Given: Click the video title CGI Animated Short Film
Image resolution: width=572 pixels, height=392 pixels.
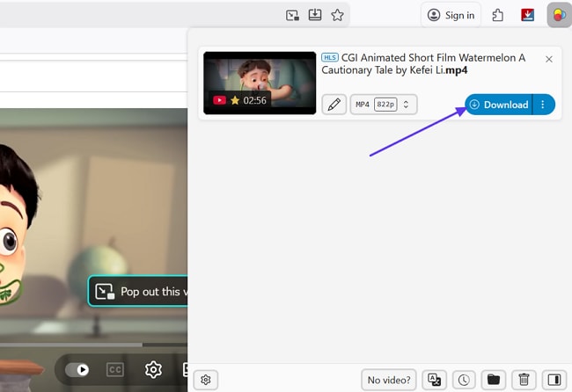Looking at the screenshot, I should point(423,64).
